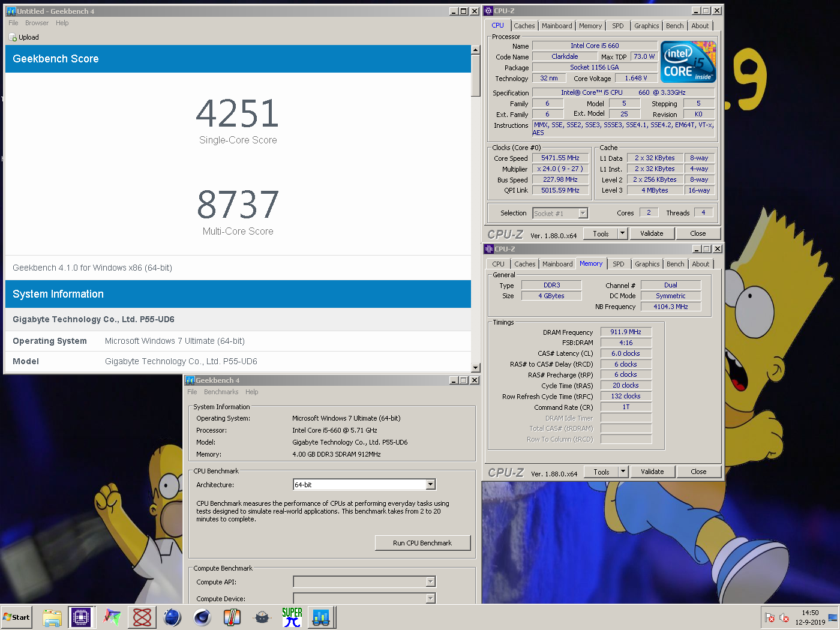Click multi-core score 8737

[x=238, y=205]
